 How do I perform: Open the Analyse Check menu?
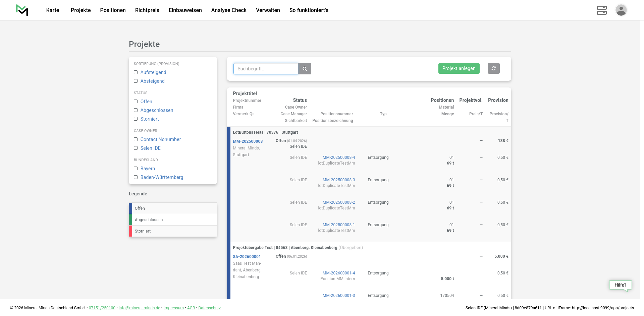pyautogui.click(x=229, y=10)
